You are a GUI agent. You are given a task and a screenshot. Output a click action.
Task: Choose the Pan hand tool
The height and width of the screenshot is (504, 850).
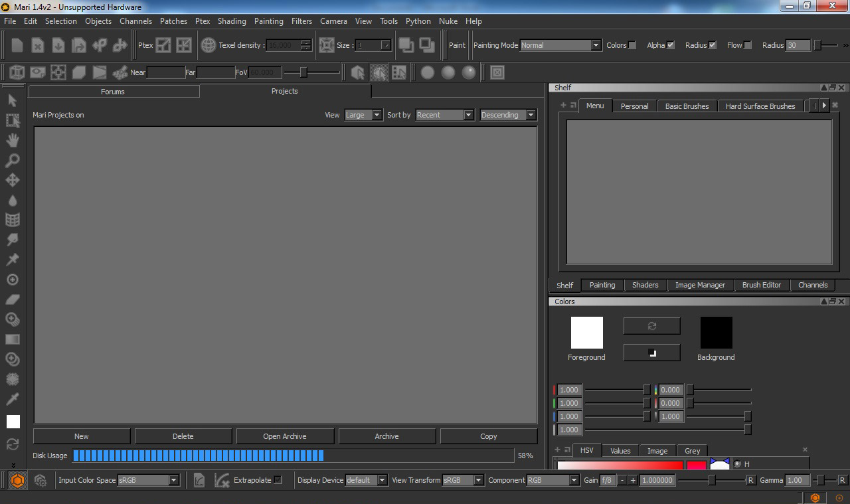coord(12,140)
